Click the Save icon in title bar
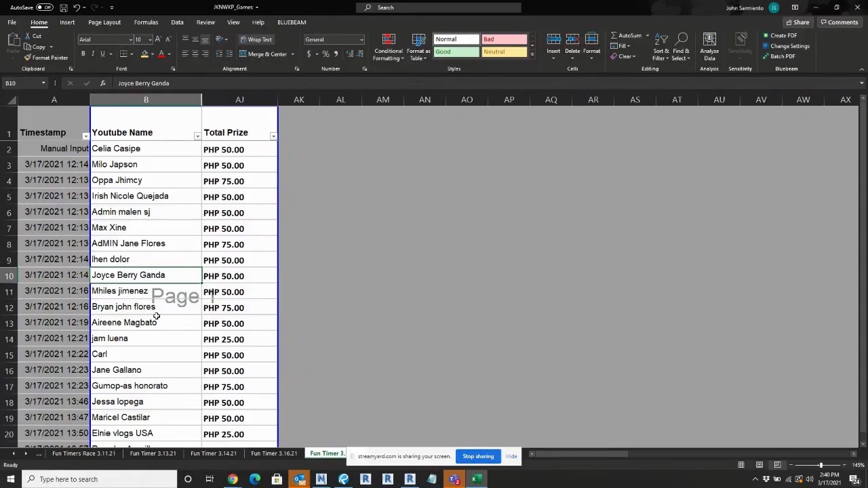Screen dimensions: 868x488 pos(63,7)
